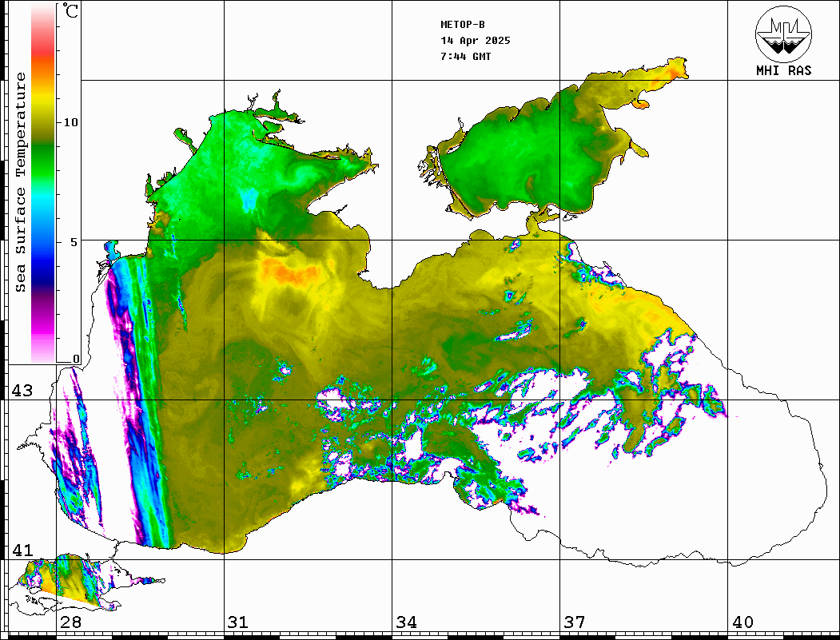
Task: Click the "MHI RAS" label text
Action: tap(784, 70)
